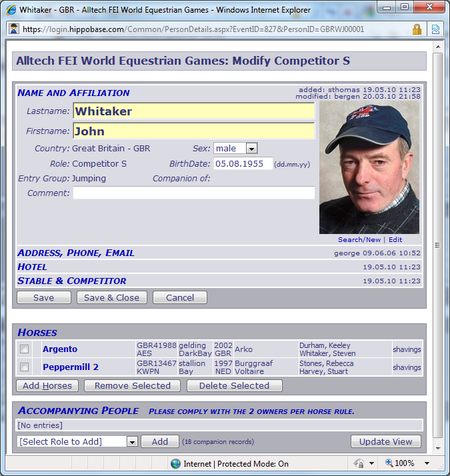450x476 pixels.
Task: Click Delete Selected button
Action: point(234,386)
